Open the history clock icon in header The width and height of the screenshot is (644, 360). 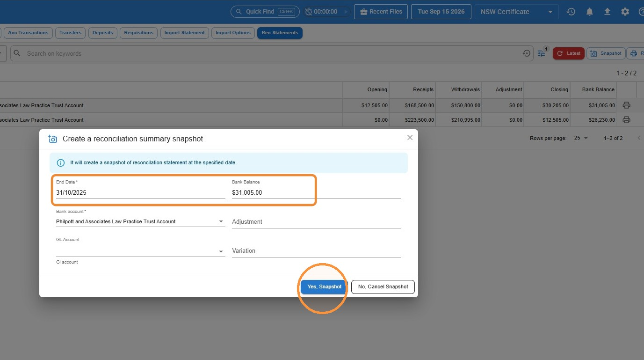tap(571, 12)
